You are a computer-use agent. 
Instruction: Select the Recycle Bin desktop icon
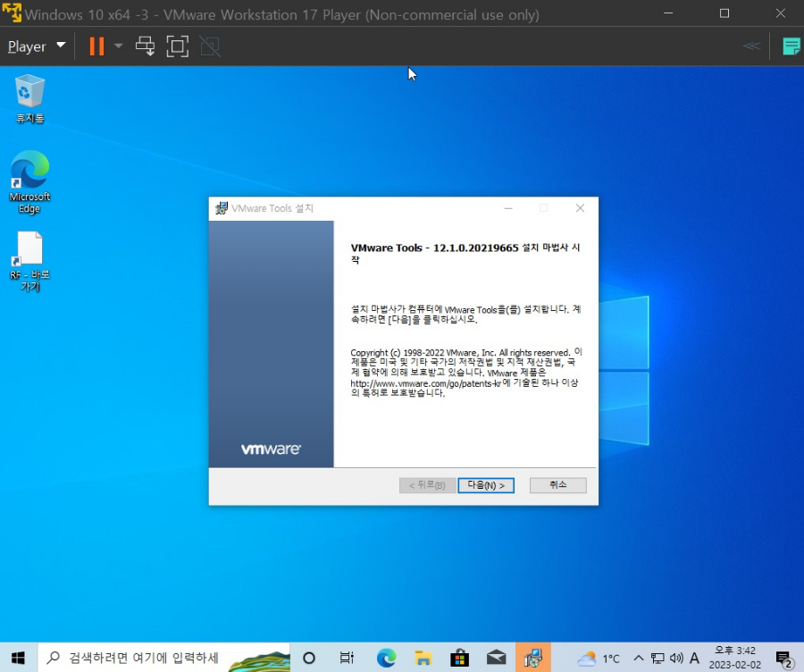click(29, 99)
